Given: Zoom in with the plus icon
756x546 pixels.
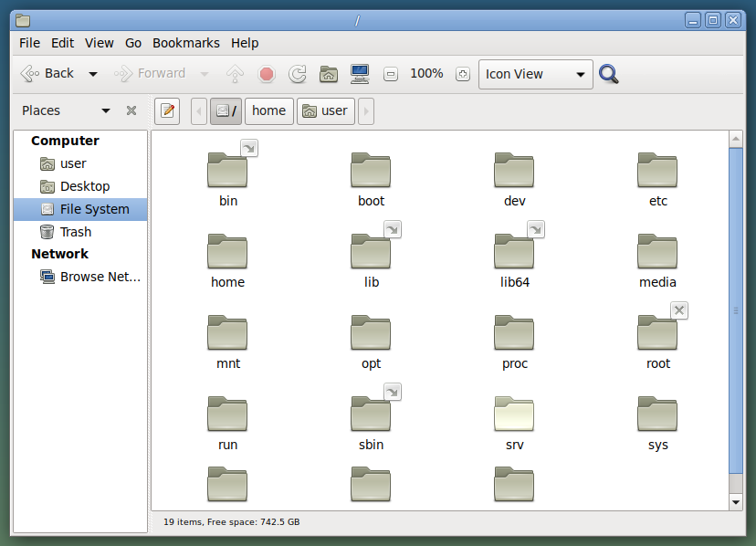Looking at the screenshot, I should point(462,74).
